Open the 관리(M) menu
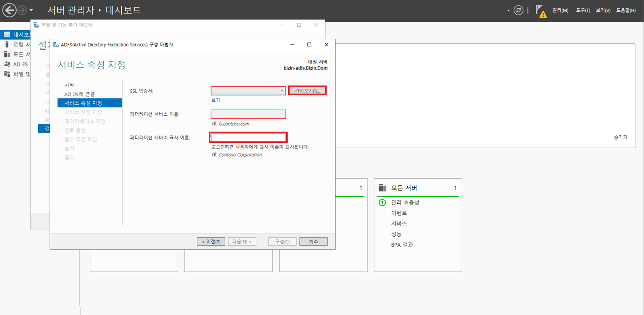 click(x=560, y=10)
